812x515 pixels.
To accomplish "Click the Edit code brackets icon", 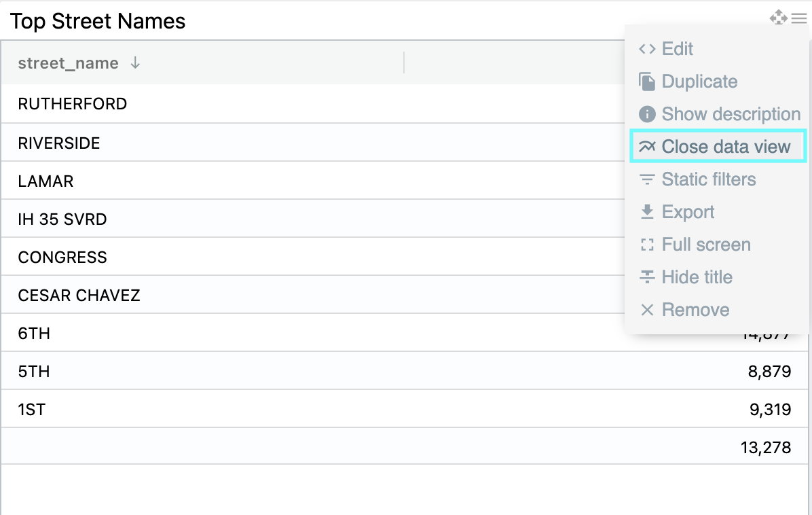I will coord(647,49).
